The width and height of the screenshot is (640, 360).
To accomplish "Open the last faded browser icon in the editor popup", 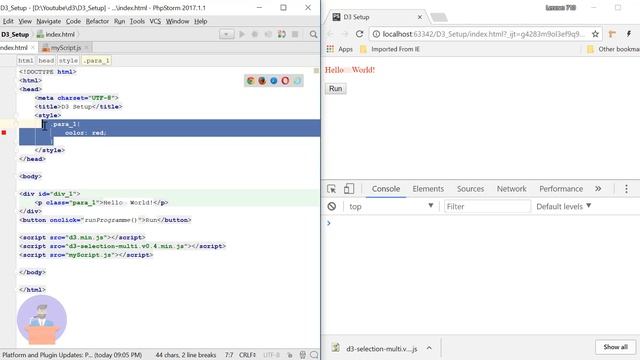I will (x=297, y=81).
